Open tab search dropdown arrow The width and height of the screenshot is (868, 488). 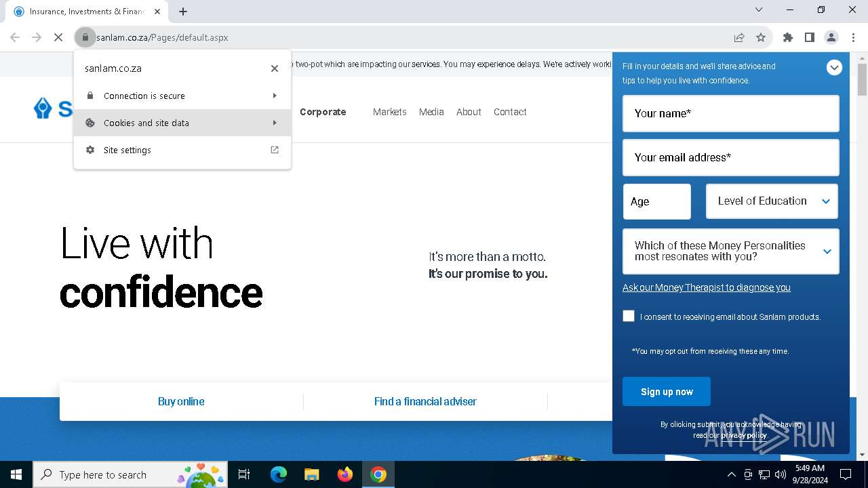tap(759, 9)
